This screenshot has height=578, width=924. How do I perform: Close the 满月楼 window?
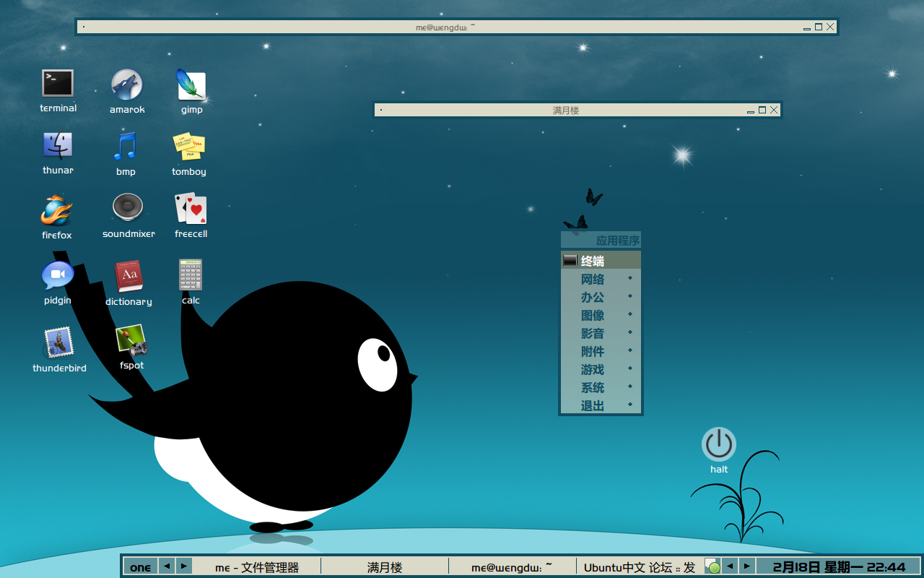click(774, 110)
